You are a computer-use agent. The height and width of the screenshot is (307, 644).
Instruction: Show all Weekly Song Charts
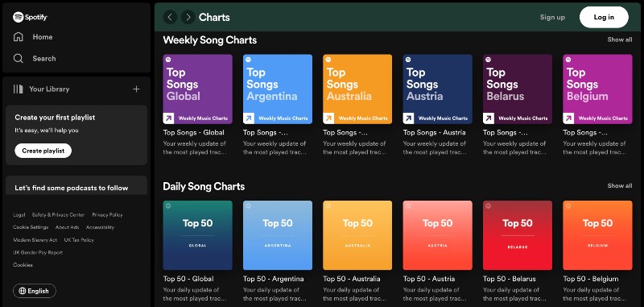(x=620, y=39)
